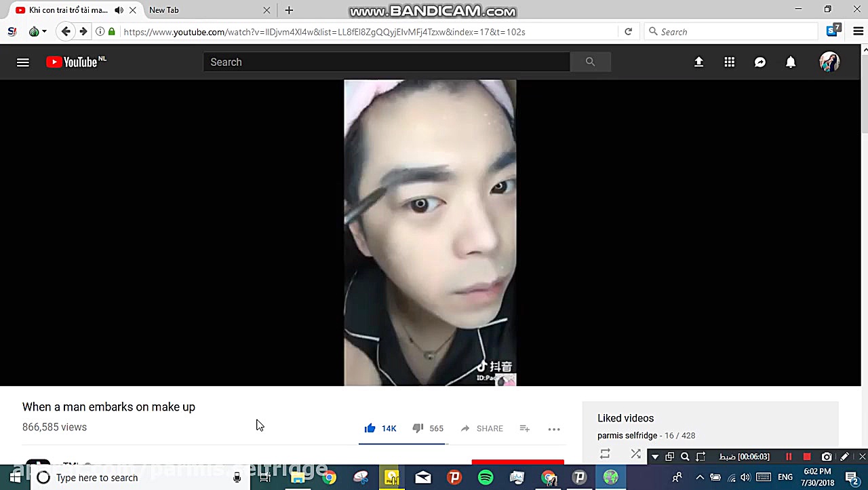Screen dimensions: 868x490
Task: Focus the browser toolbar Search box
Action: pos(731,32)
